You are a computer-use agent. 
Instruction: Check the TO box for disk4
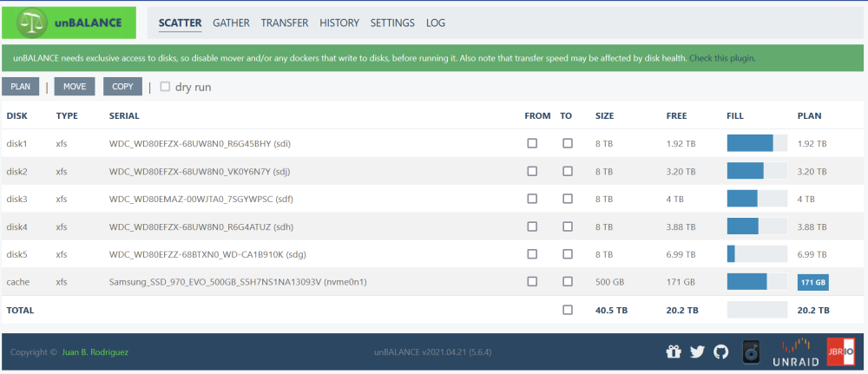coord(568,226)
